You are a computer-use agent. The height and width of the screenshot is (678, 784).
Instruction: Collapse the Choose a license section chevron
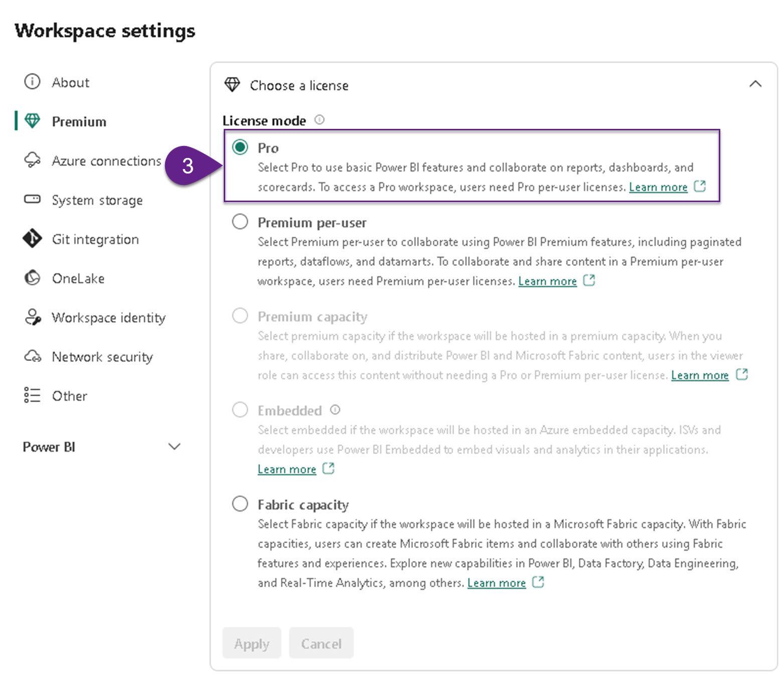click(755, 84)
